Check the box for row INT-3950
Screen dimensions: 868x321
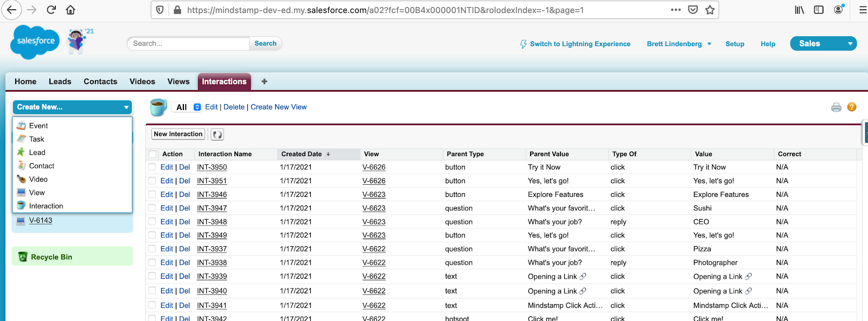pyautogui.click(x=152, y=167)
